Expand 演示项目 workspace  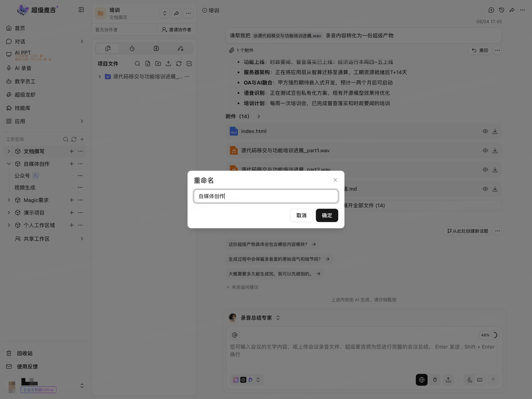[9, 213]
